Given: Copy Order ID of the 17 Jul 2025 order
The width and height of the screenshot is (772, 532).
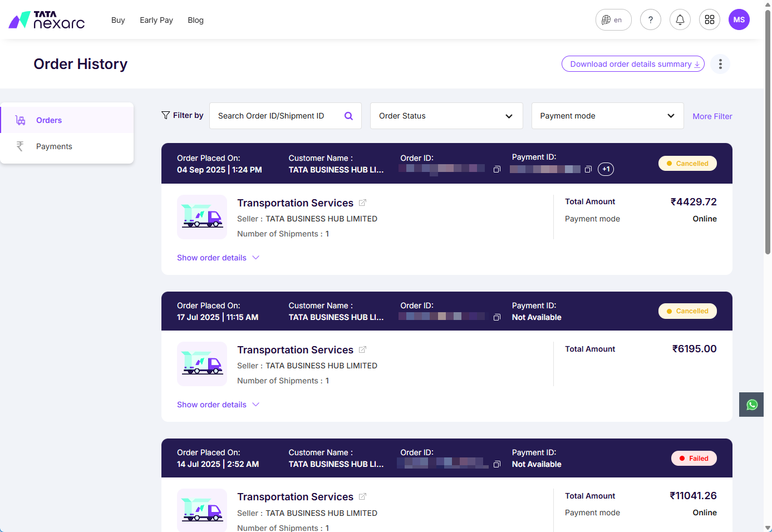Looking at the screenshot, I should click(x=497, y=317).
